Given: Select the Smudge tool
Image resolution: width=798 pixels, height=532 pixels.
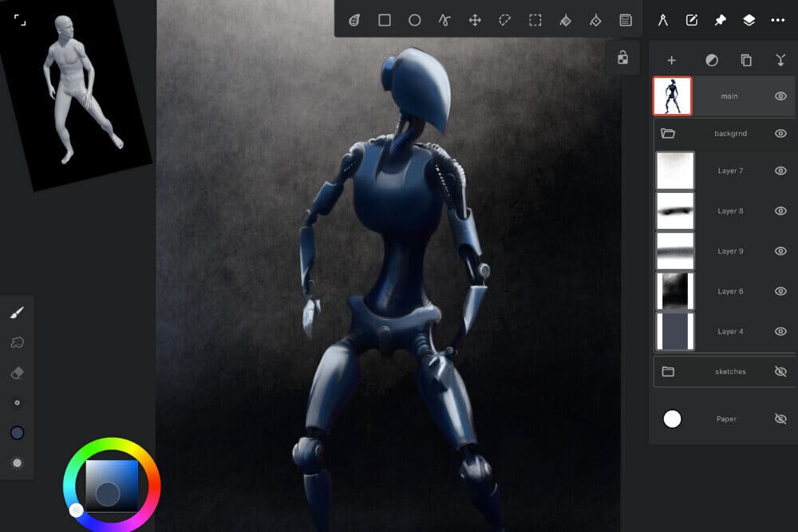Looking at the screenshot, I should coord(17,342).
